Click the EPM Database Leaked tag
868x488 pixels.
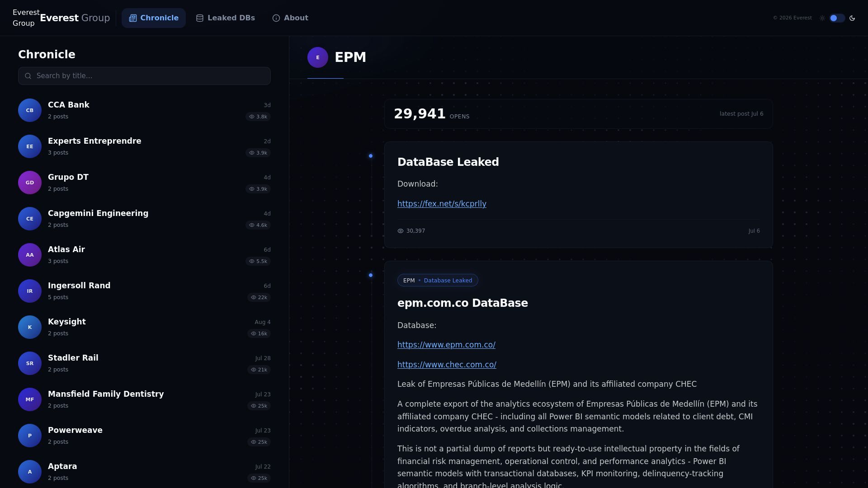click(x=438, y=280)
